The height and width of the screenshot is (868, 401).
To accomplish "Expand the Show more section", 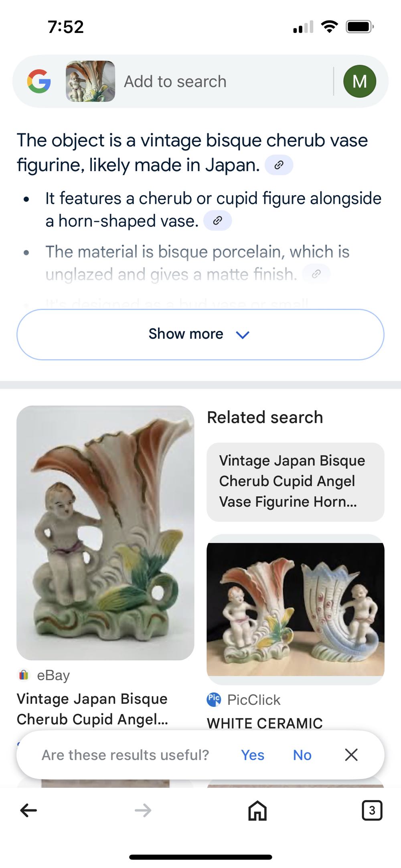I will tap(200, 334).
